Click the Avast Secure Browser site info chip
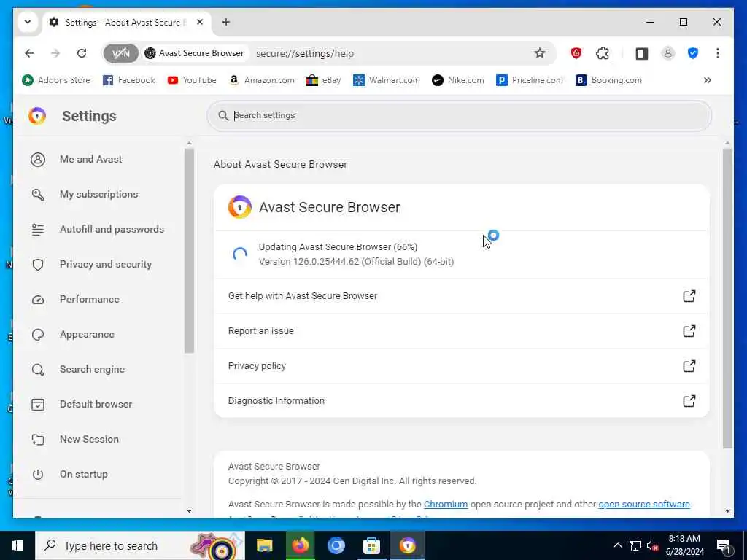 pyautogui.click(x=194, y=53)
